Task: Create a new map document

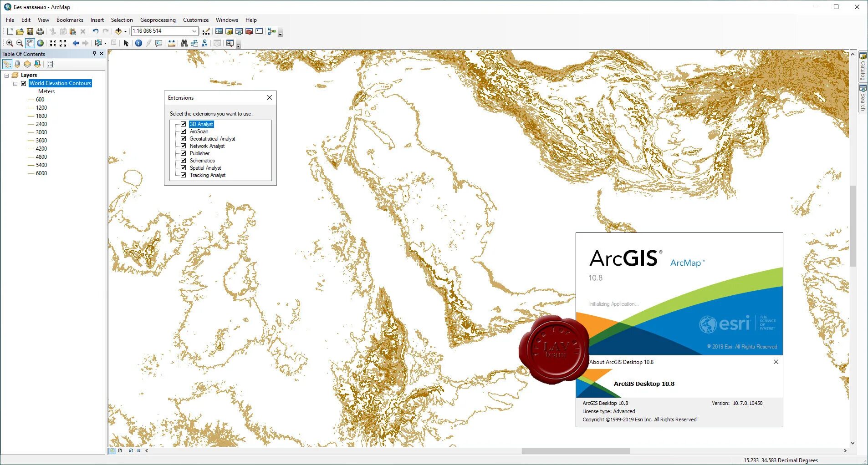Action: [10, 31]
